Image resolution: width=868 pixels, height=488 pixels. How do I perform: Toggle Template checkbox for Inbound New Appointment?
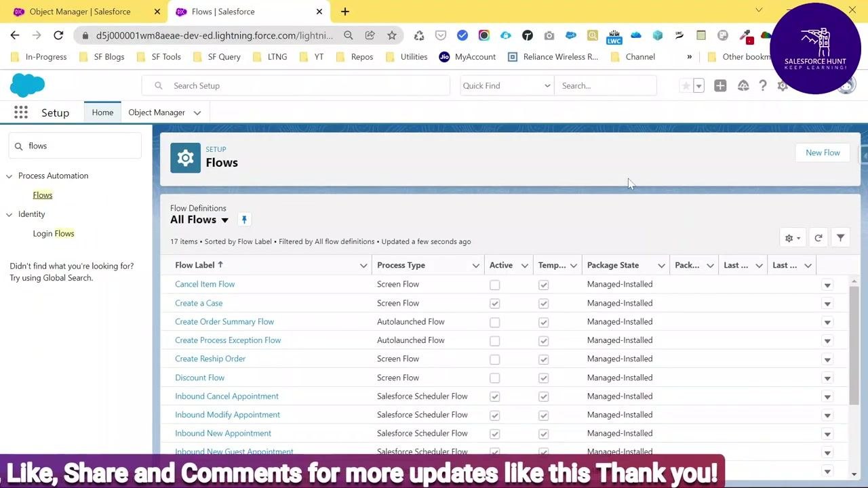click(544, 434)
